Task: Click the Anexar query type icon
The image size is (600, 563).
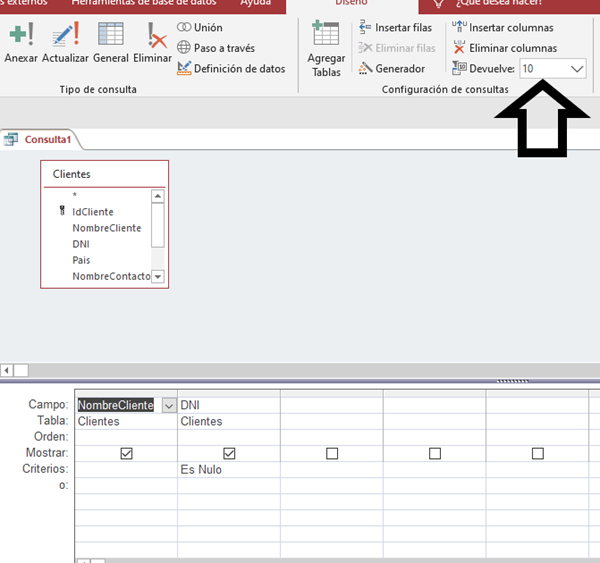Action: pos(20,44)
